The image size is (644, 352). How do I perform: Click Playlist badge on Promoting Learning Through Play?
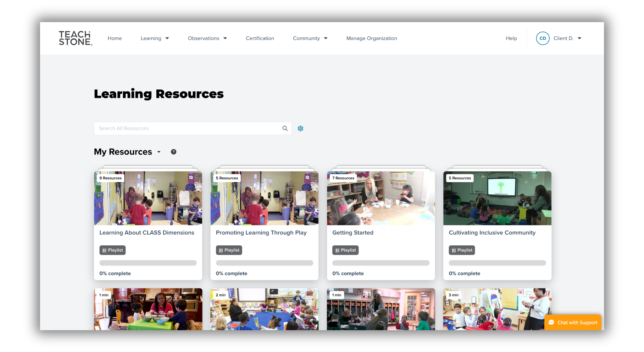coord(229,250)
